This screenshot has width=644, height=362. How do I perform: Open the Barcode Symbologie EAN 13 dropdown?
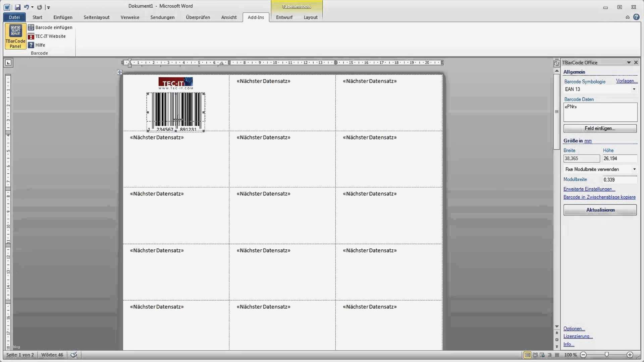[634, 89]
